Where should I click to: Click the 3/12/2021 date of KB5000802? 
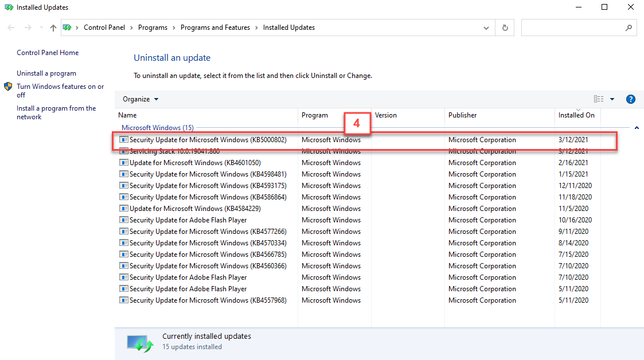(x=573, y=139)
